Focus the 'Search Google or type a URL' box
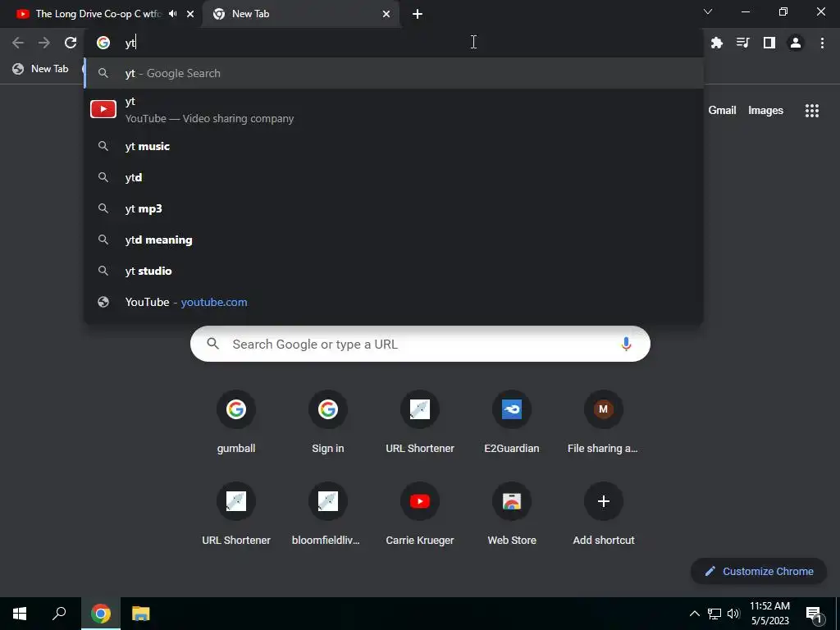Viewport: 840px width, 630px height. coord(420,344)
